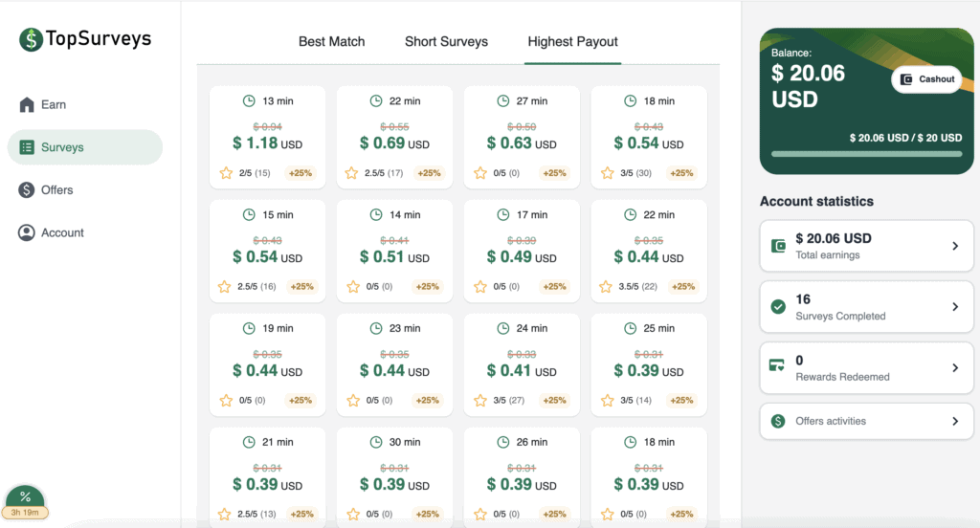Click the TopSurveys dollar logo icon

pos(32,39)
